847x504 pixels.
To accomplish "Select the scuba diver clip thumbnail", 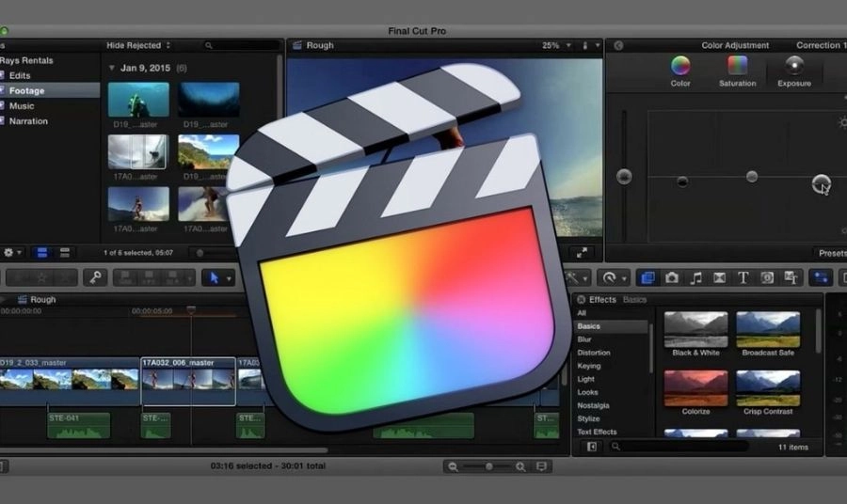I will coord(138,100).
